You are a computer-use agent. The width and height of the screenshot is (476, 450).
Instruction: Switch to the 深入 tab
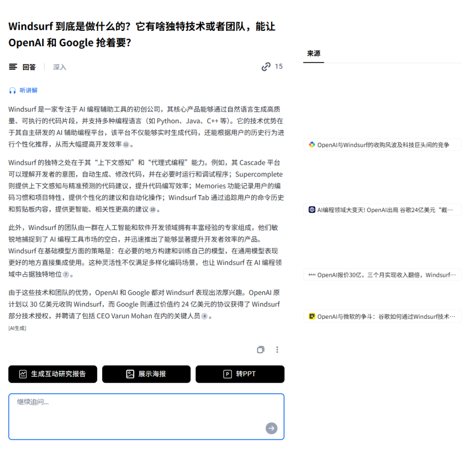click(60, 67)
